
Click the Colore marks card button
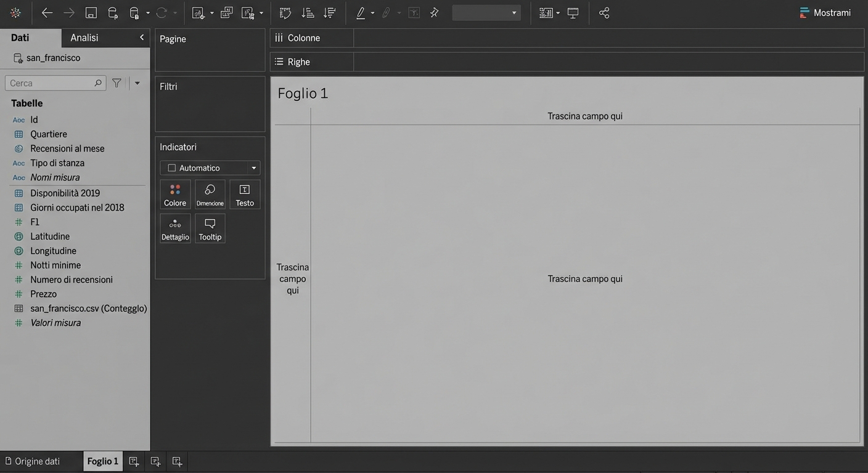175,195
